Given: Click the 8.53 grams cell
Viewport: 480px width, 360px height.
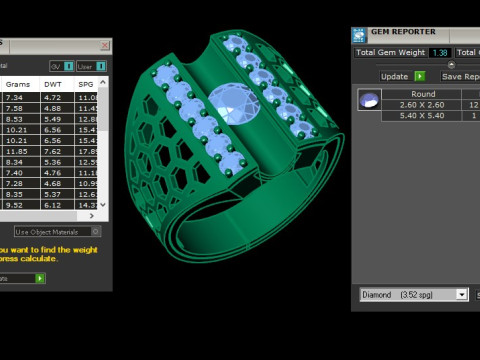Looking at the screenshot, I should point(20,119).
